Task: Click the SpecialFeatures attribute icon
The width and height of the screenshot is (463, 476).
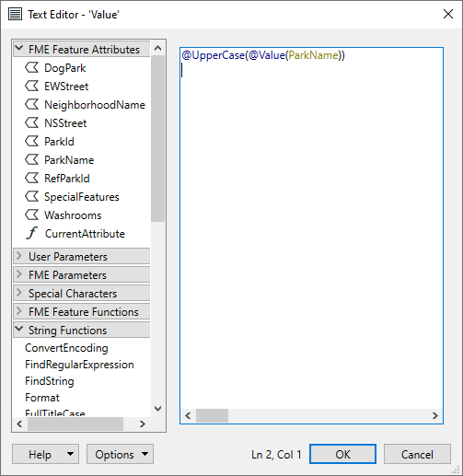Action: tap(32, 196)
